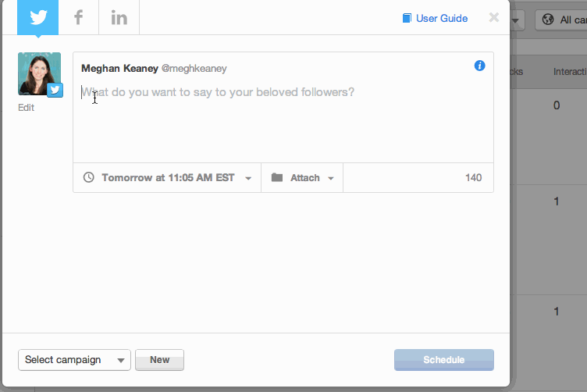Click the clock icon by the schedule time
Viewport: 587px width, 392px height.
[x=89, y=177]
